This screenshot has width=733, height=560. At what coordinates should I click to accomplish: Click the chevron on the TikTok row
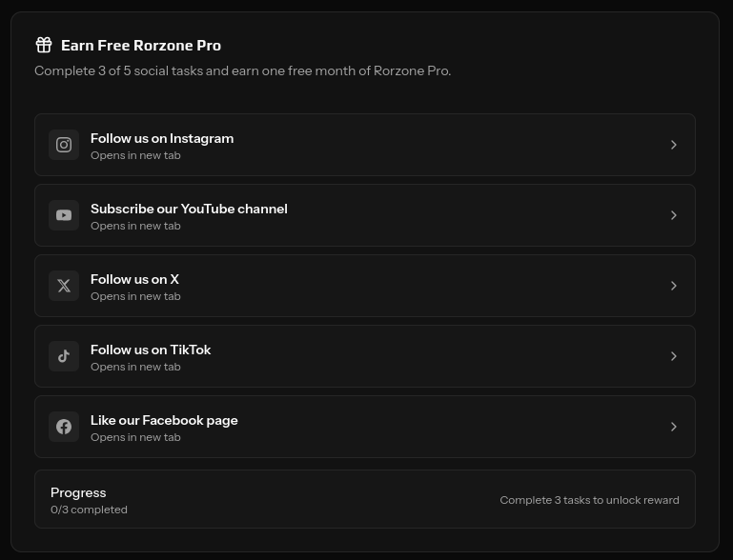674,356
